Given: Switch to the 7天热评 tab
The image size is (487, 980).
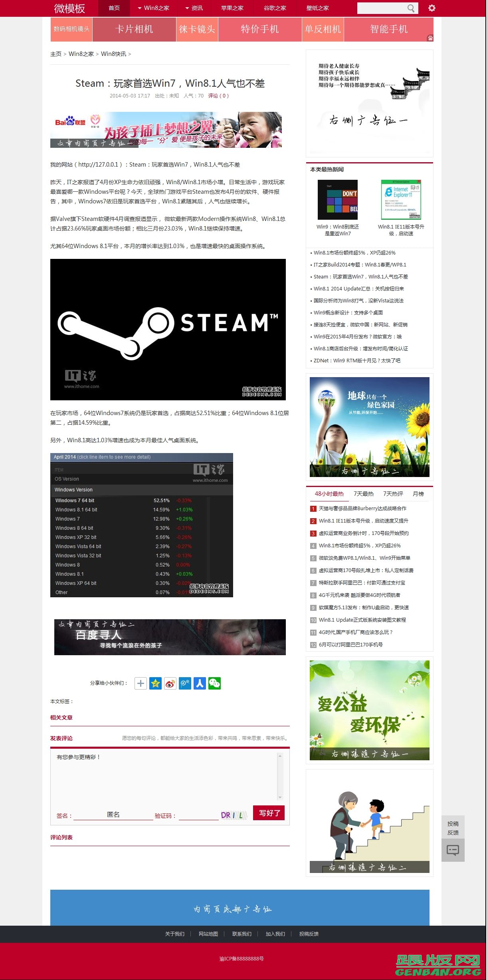Looking at the screenshot, I should 393,494.
